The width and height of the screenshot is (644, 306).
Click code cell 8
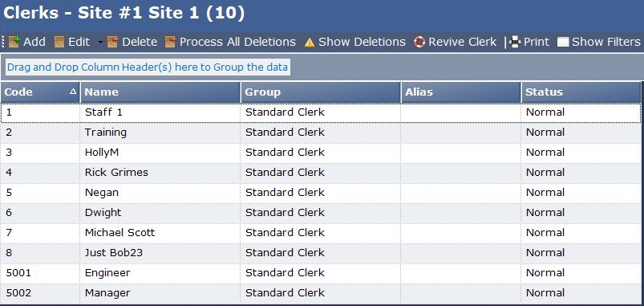coord(40,253)
